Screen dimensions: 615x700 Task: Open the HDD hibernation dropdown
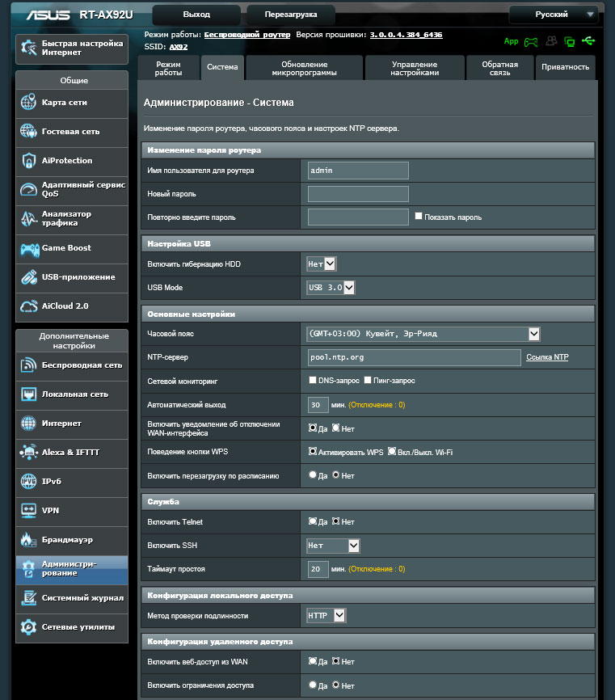coord(322,264)
